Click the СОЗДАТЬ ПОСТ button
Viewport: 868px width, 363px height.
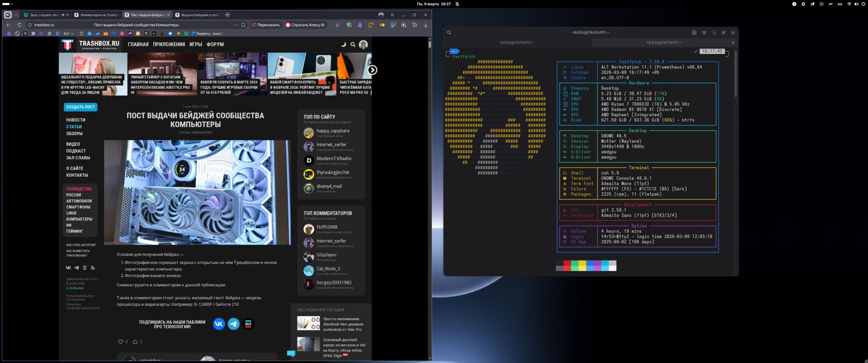(x=80, y=107)
